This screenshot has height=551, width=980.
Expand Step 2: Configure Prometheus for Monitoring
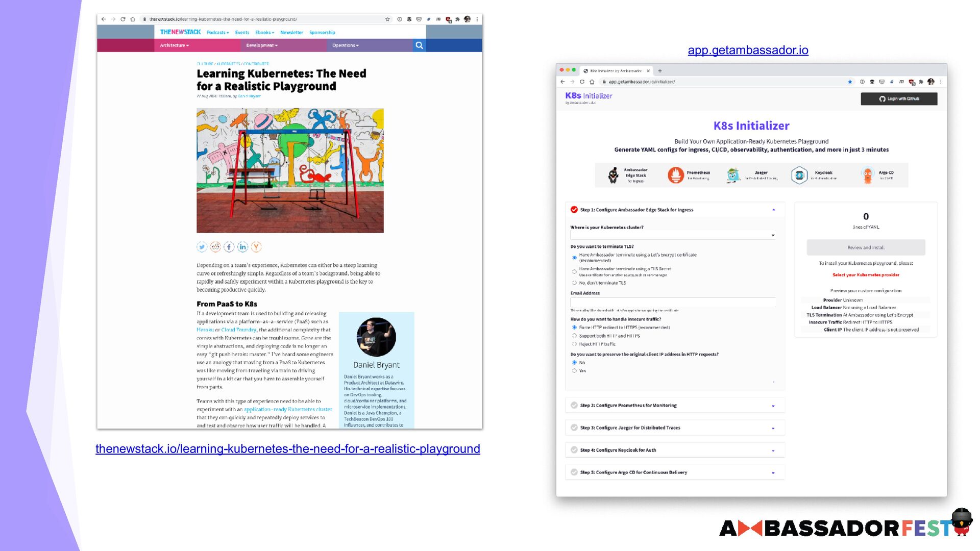tap(674, 406)
